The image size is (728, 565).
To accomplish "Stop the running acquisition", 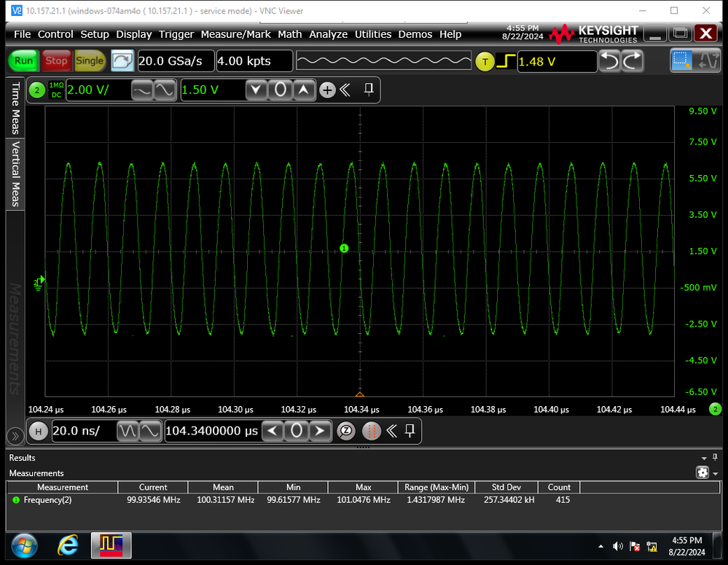I will tap(56, 61).
